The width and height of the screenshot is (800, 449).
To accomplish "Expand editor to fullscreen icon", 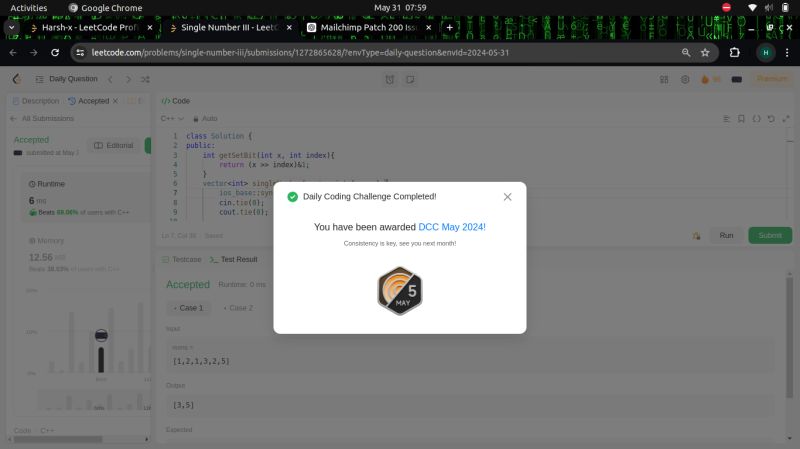I will 786,118.
